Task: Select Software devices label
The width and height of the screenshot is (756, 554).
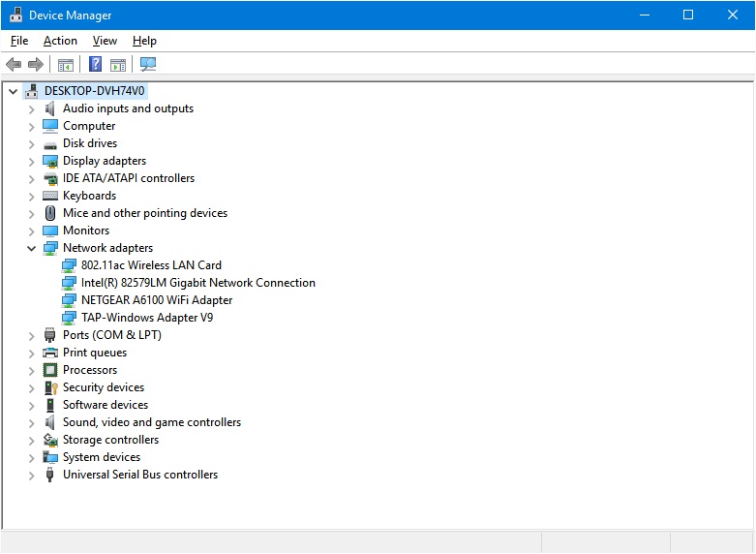Action: tap(106, 405)
